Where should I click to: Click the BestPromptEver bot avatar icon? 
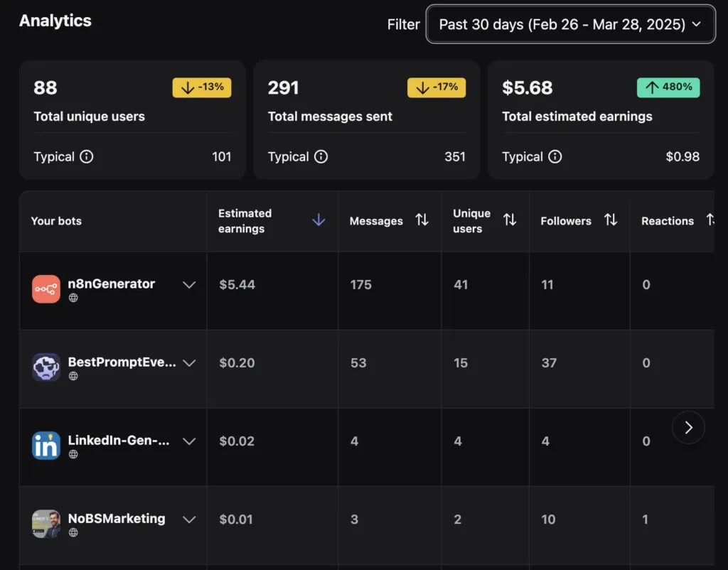[46, 367]
